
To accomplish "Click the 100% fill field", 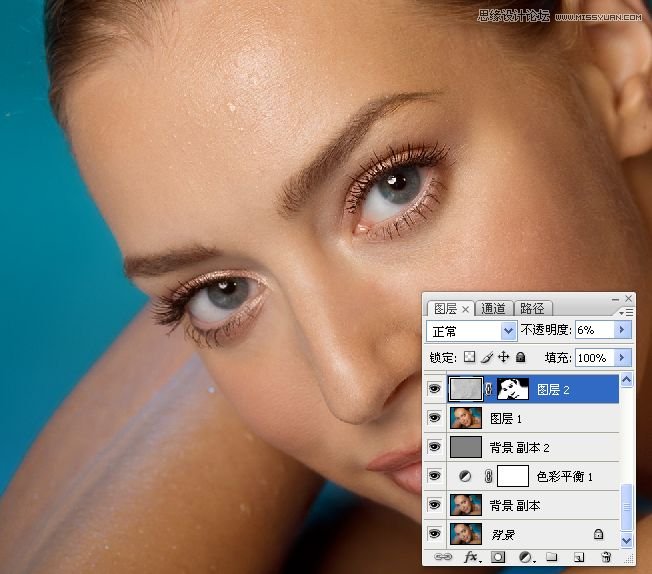I will 595,357.
